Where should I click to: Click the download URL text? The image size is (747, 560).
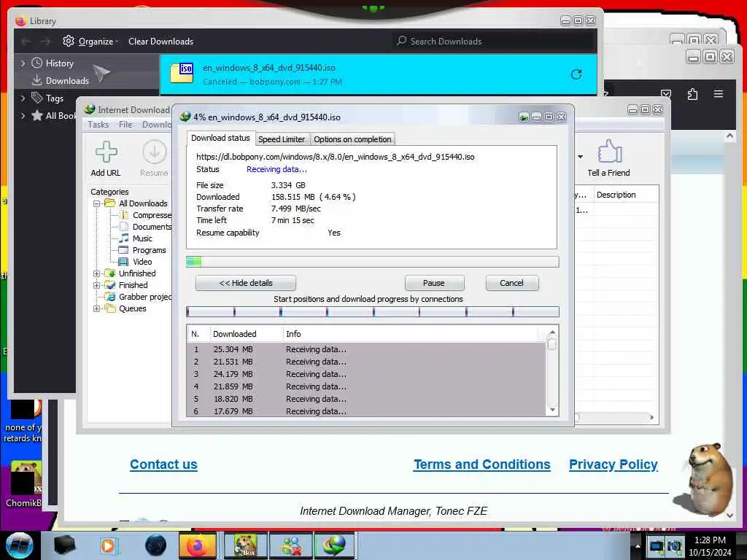336,157
